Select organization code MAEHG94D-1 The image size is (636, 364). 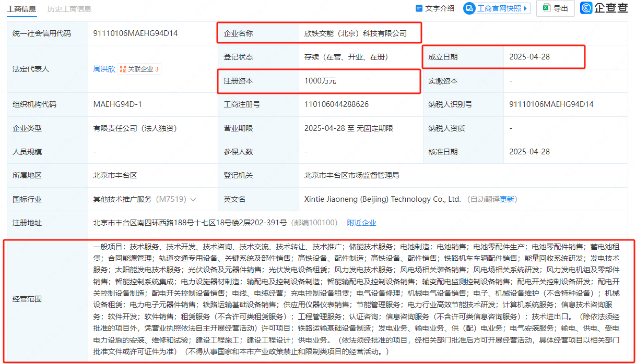117,104
